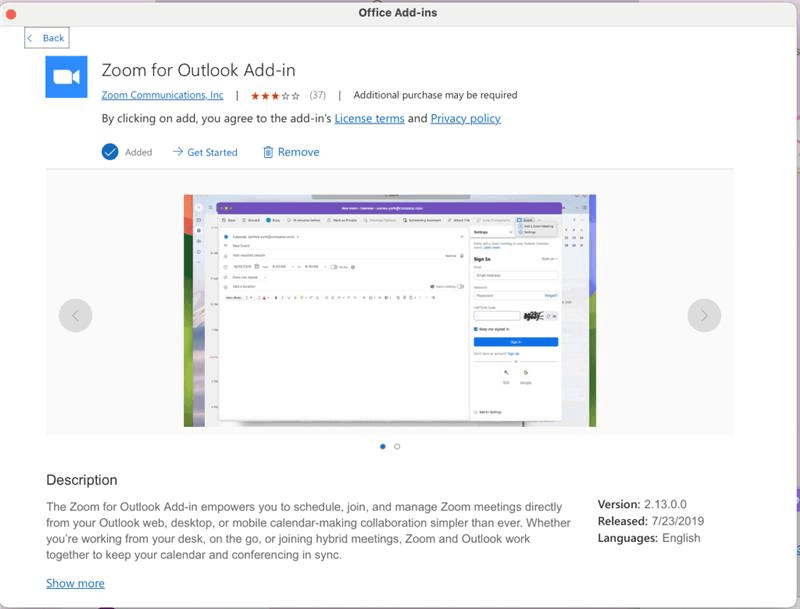Click the 'Zoom for Outlook Add-in' title
The height and width of the screenshot is (609, 800).
(198, 70)
